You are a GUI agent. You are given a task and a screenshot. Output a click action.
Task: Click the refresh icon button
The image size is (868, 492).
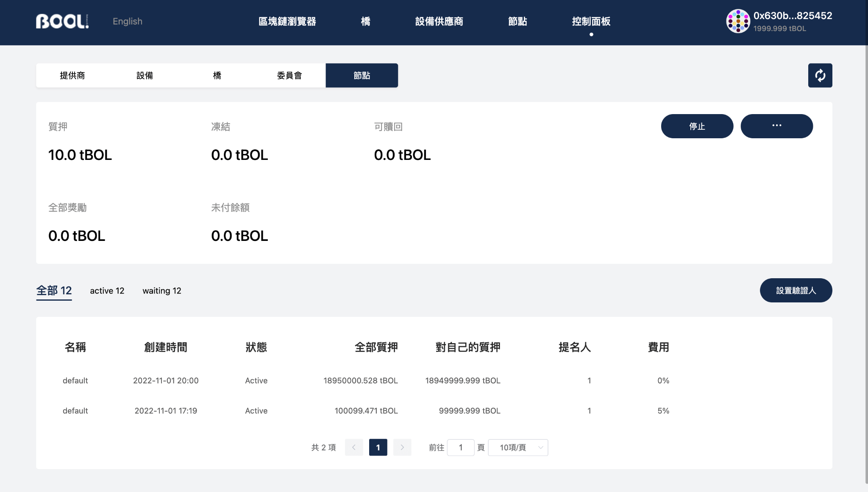[820, 75]
